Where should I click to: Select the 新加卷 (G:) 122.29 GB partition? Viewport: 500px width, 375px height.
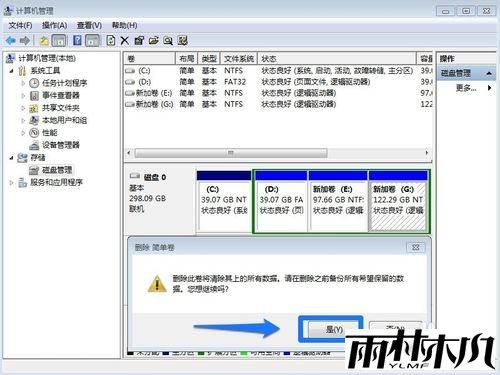(x=398, y=201)
